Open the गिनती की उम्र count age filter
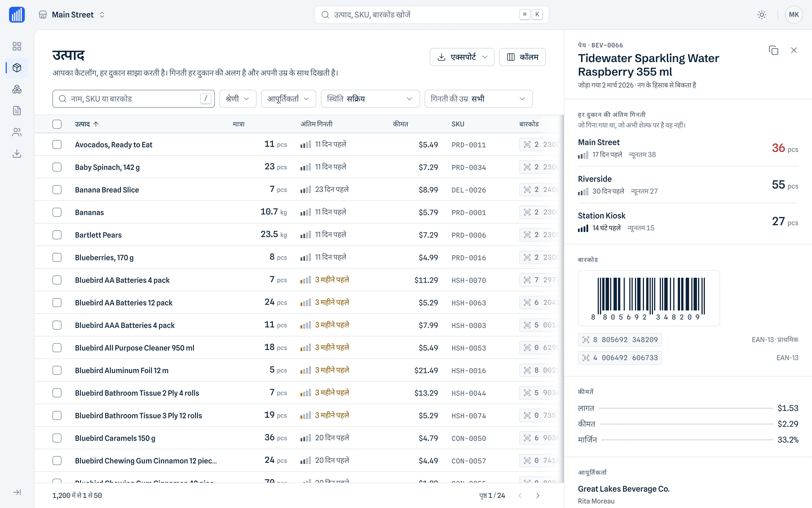812x508 pixels. (x=478, y=99)
